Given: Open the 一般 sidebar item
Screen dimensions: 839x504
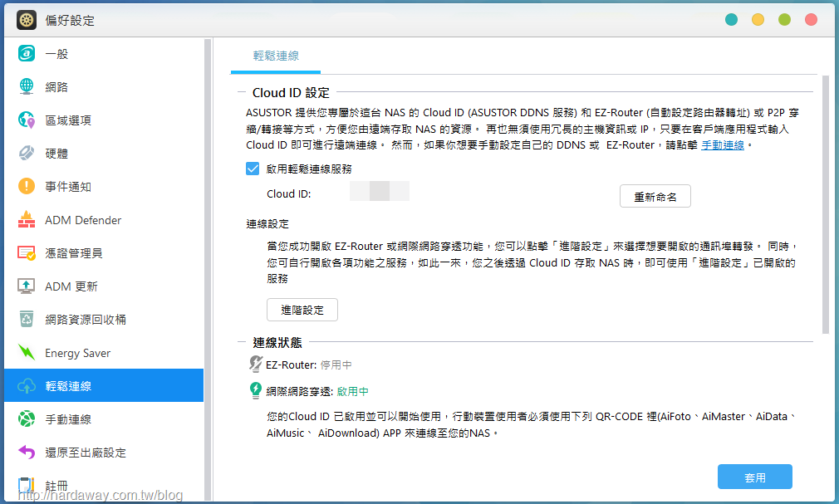Looking at the screenshot, I should pyautogui.click(x=104, y=53).
